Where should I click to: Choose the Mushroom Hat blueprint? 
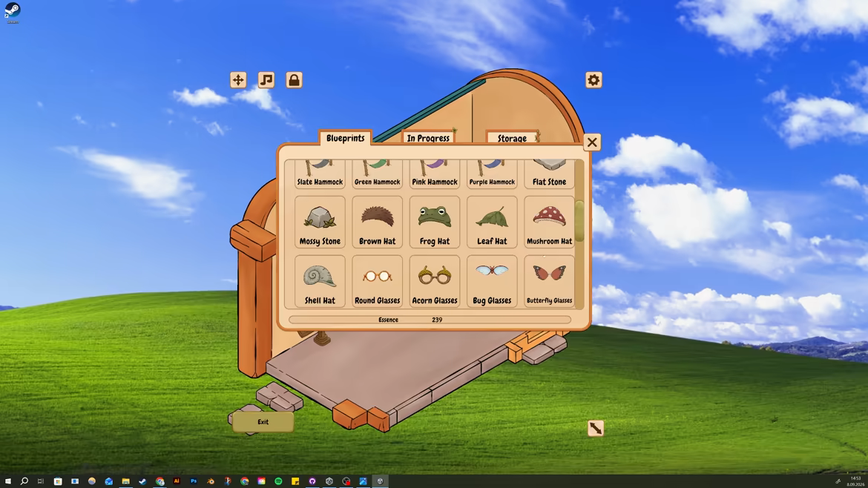549,222
